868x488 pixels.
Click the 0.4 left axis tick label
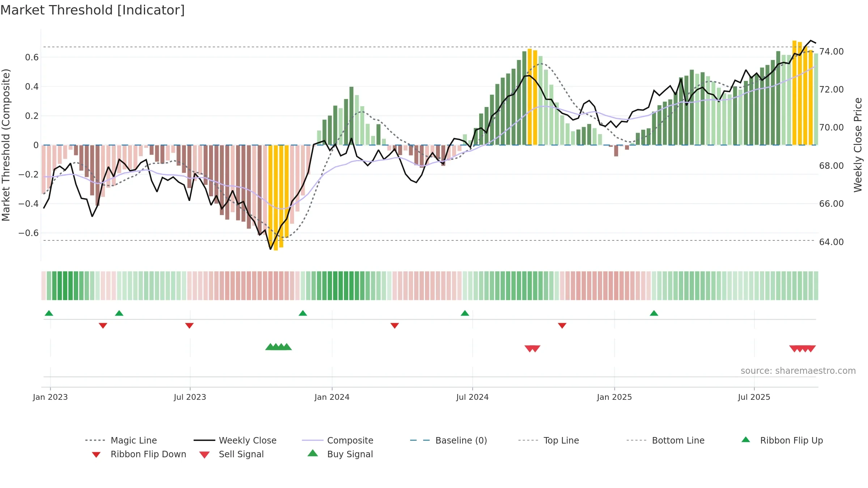click(x=32, y=86)
